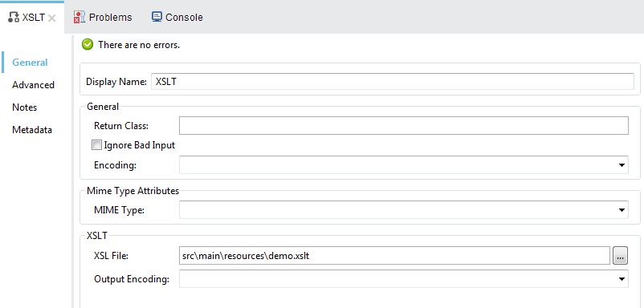
Task: Focus the Return Class input field
Action: [x=404, y=125]
